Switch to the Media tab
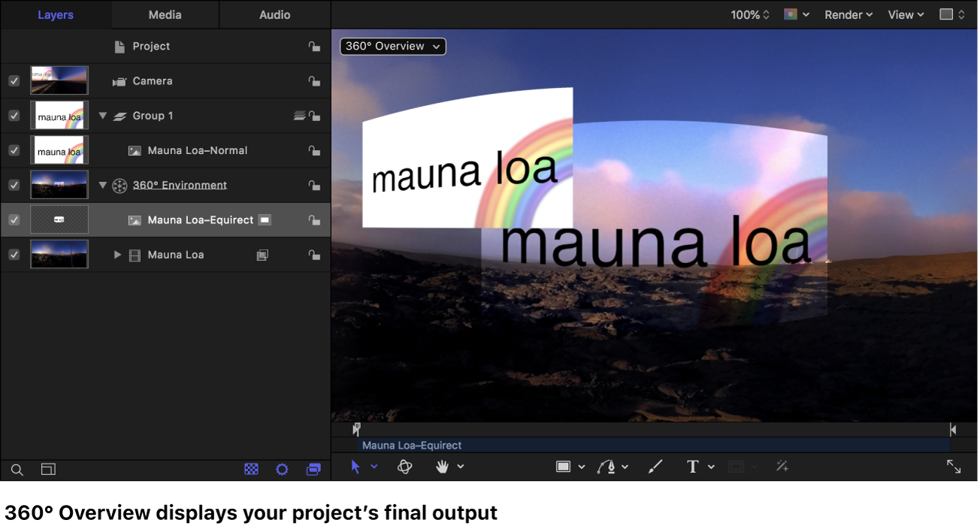This screenshot has width=980, height=526. click(165, 14)
